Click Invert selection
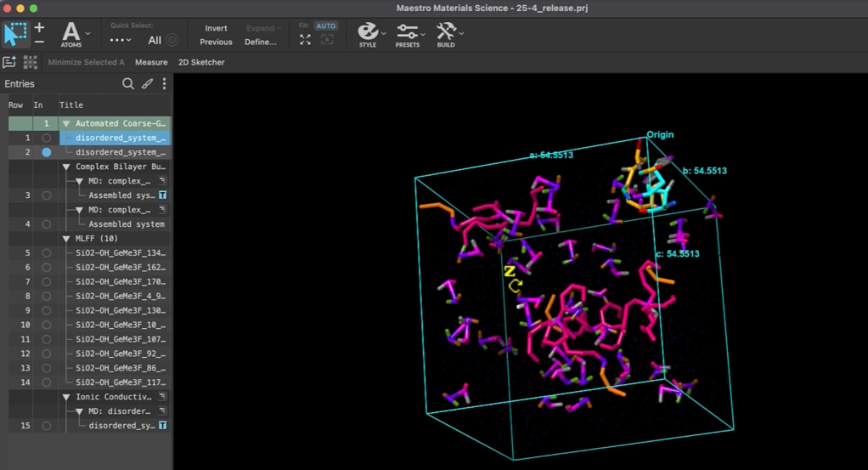Screen dimensions: 868x470 (x=216, y=28)
